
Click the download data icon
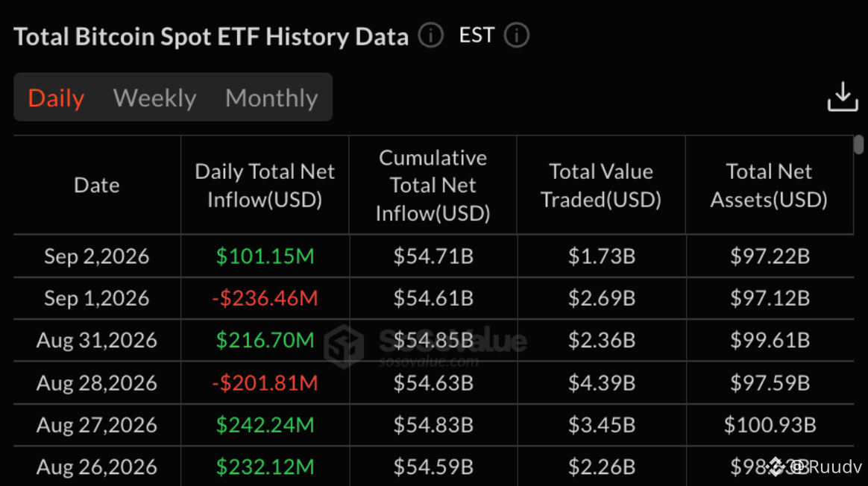pos(843,97)
